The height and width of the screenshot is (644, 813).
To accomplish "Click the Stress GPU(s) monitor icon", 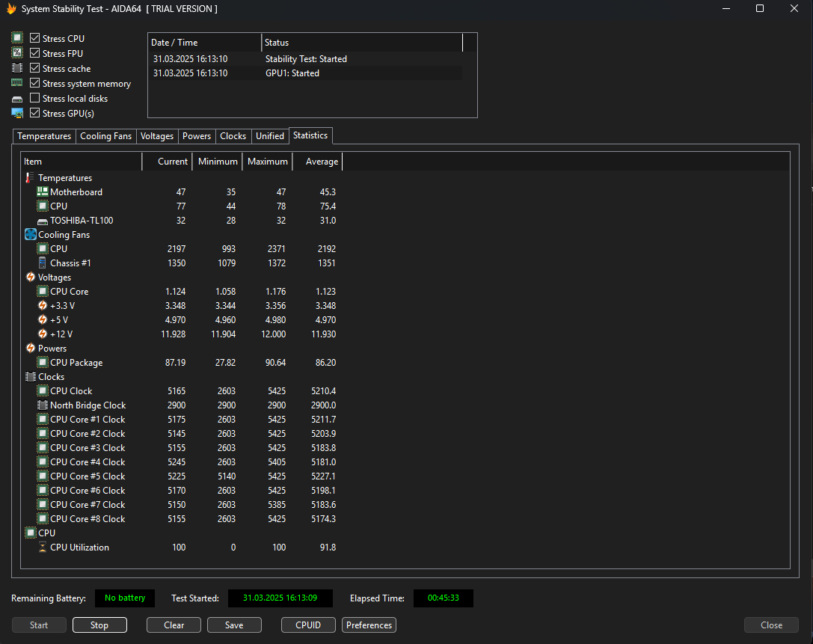I will (x=17, y=113).
